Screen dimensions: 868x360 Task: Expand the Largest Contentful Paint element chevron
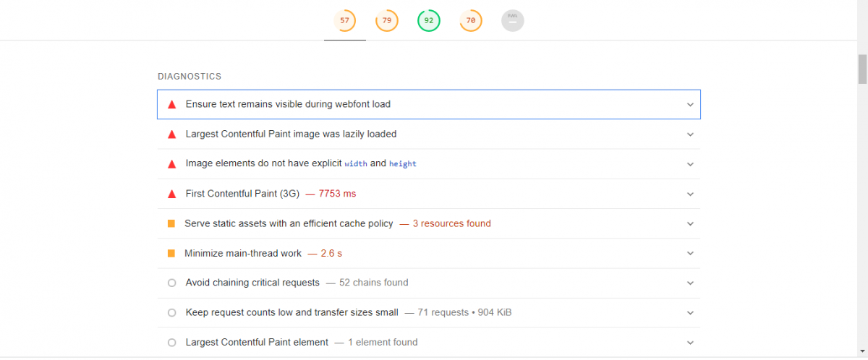(x=690, y=343)
